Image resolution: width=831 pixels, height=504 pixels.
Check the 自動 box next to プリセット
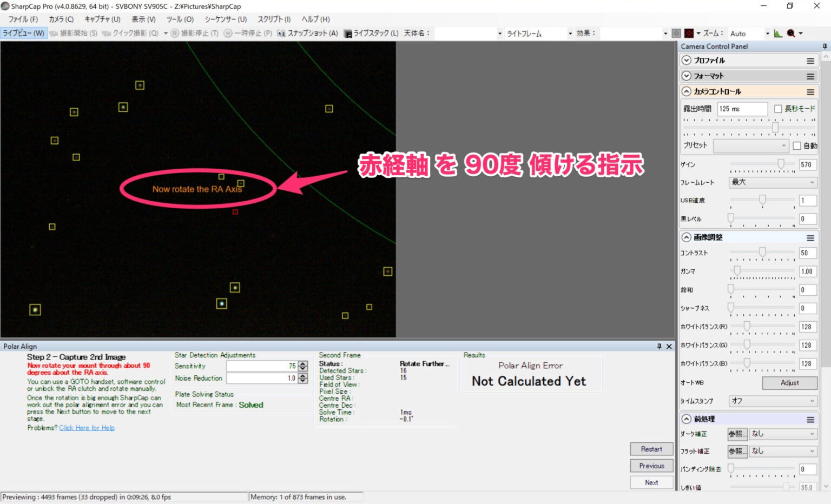(x=797, y=145)
